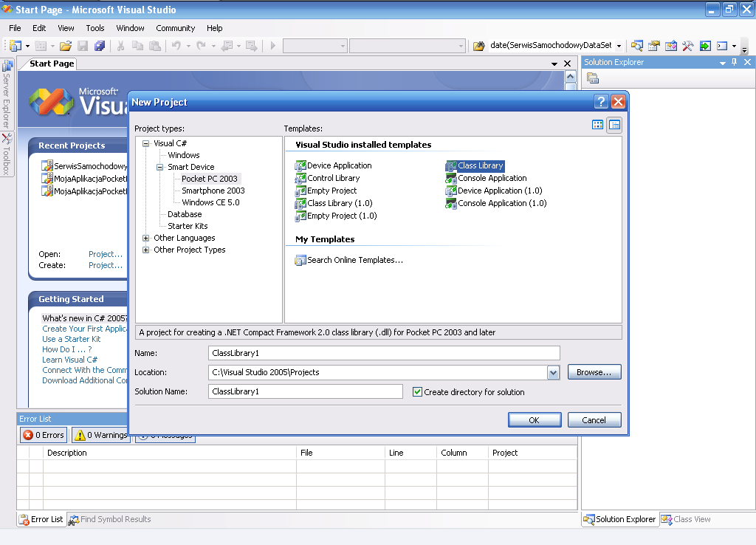Open the New Project icon dropdown arrow
The width and height of the screenshot is (756, 545).
pos(27,46)
